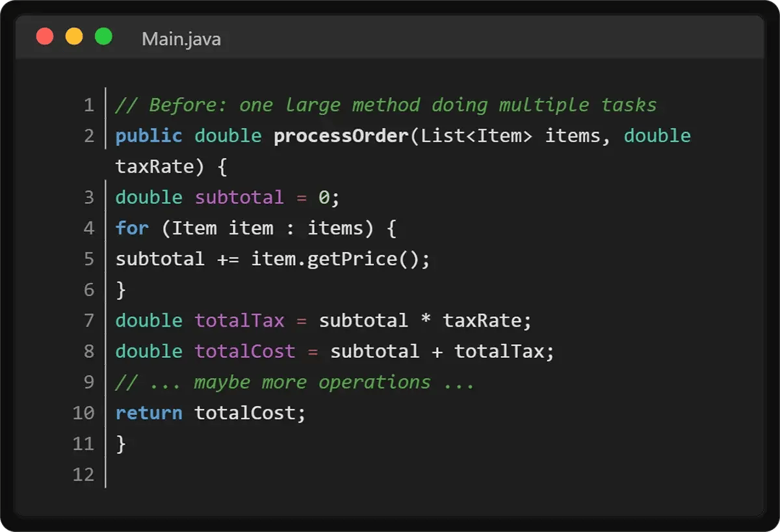Screen dimensions: 780x532
Task: Click 'double' keyword on line 3
Action: point(149,197)
